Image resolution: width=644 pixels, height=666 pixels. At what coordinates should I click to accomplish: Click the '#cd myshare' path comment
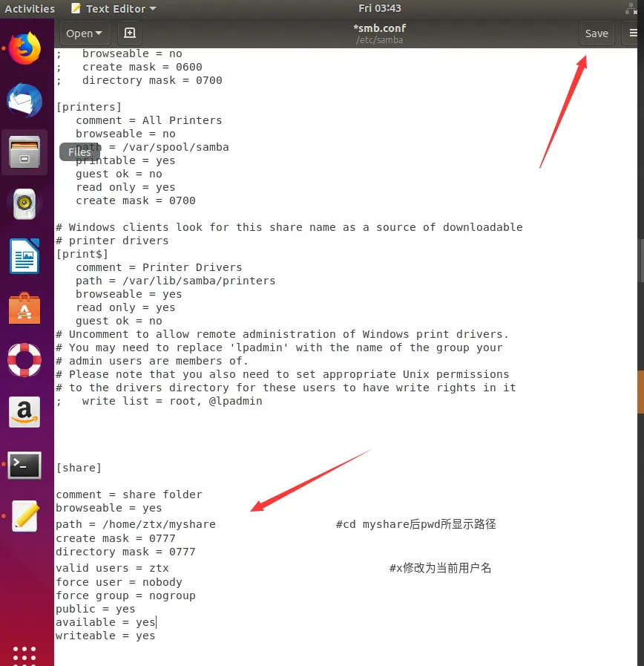point(415,523)
